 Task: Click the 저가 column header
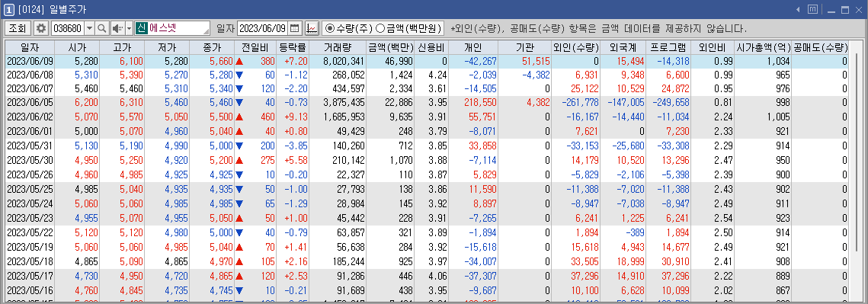pyautogui.click(x=167, y=47)
